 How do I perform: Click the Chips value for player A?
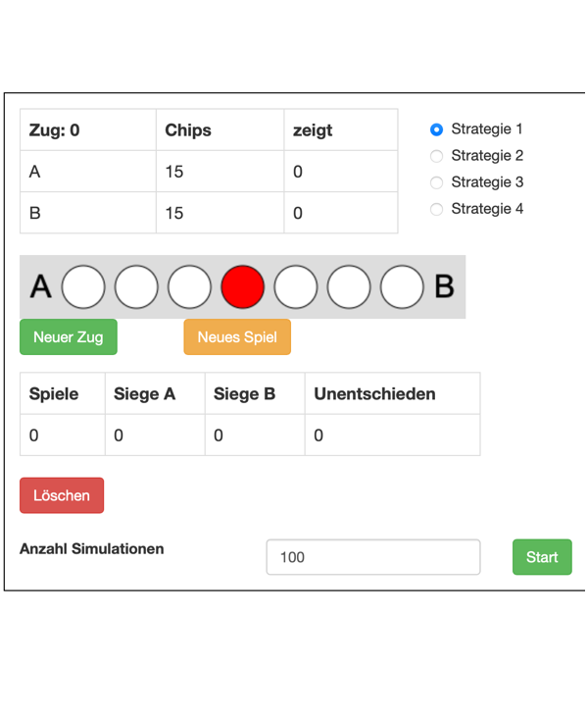174,172
